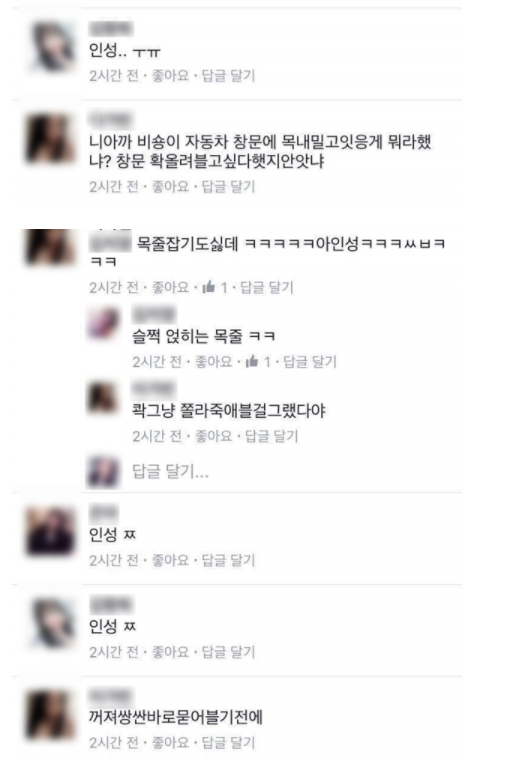
Task: Open avatar of first 인성.. ㅜㅠ commenter
Action: coord(52,48)
